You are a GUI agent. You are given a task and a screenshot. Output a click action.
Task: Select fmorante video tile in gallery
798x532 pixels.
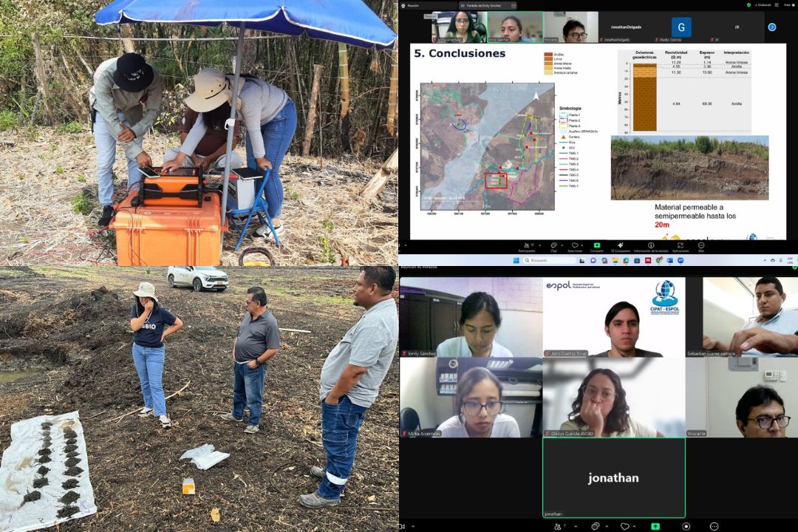(742, 397)
